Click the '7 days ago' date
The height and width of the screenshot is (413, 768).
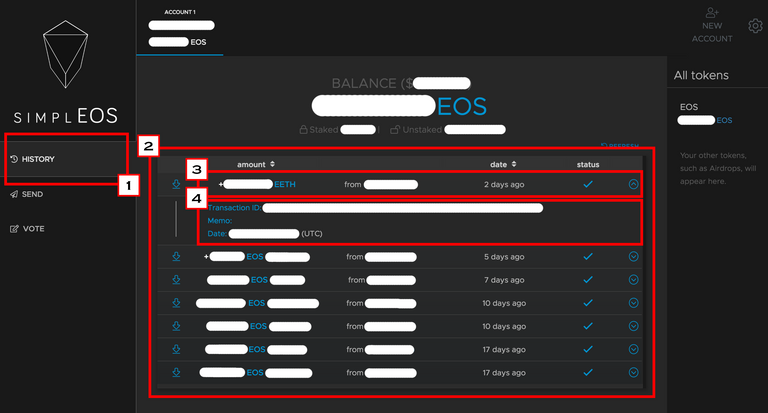point(504,280)
